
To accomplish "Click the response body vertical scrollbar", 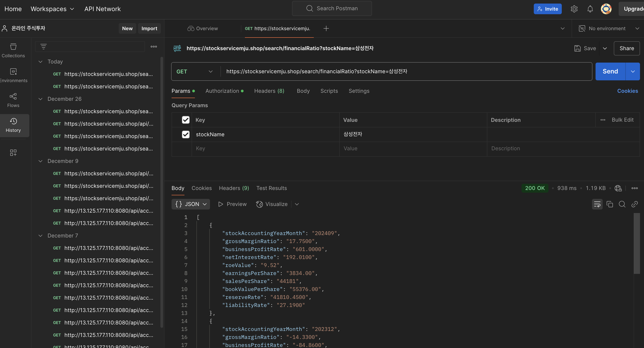I will (x=636, y=243).
